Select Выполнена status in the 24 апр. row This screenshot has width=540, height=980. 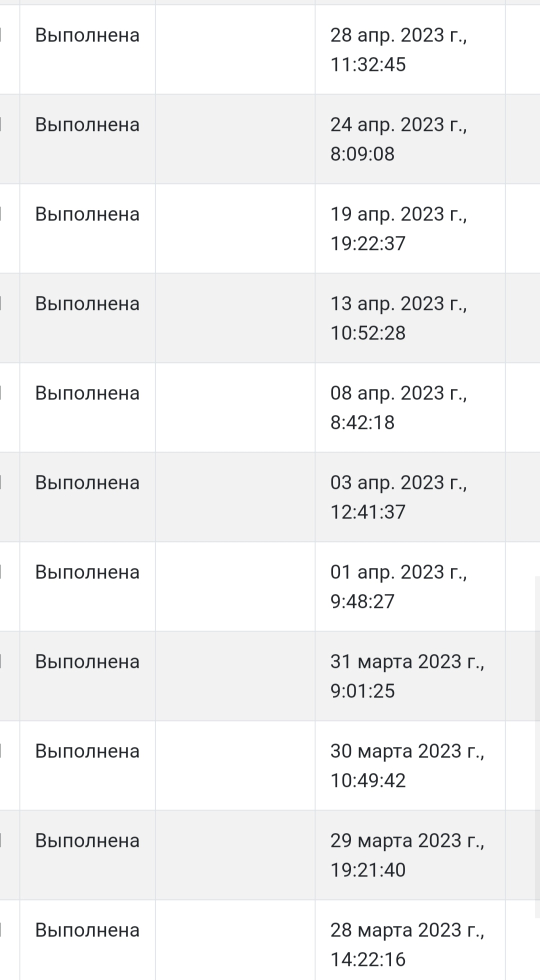[x=87, y=125]
